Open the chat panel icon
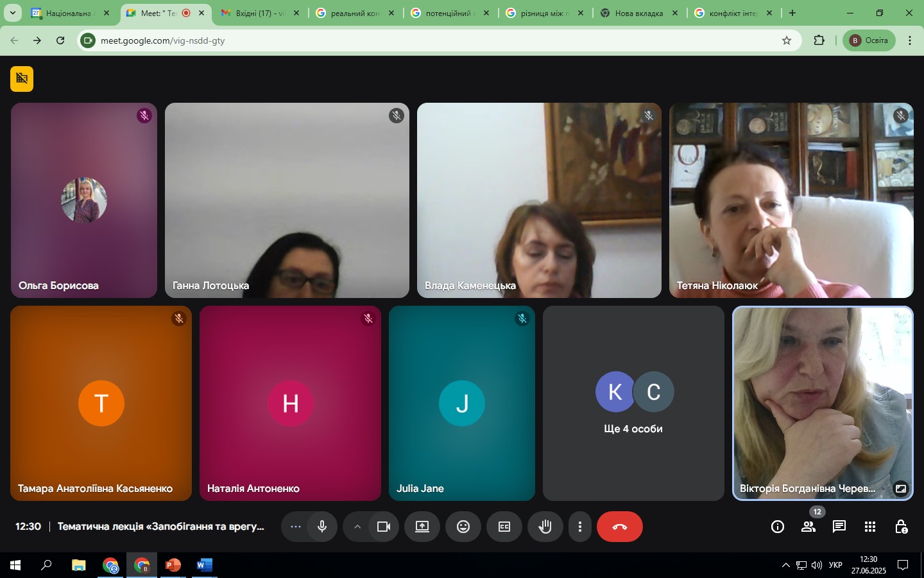This screenshot has width=924, height=578. pos(839,527)
